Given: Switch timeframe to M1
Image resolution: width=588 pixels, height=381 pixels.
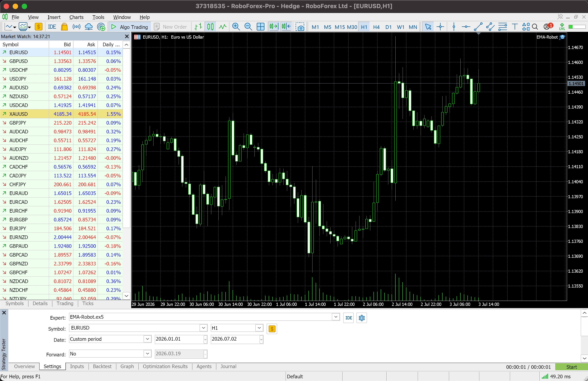Looking at the screenshot, I should tap(315, 27).
